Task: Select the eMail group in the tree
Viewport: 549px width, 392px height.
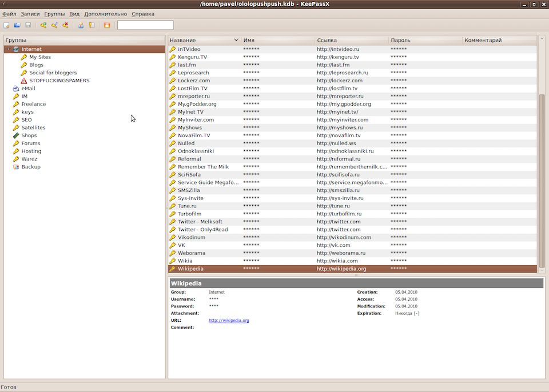Action: pos(28,89)
